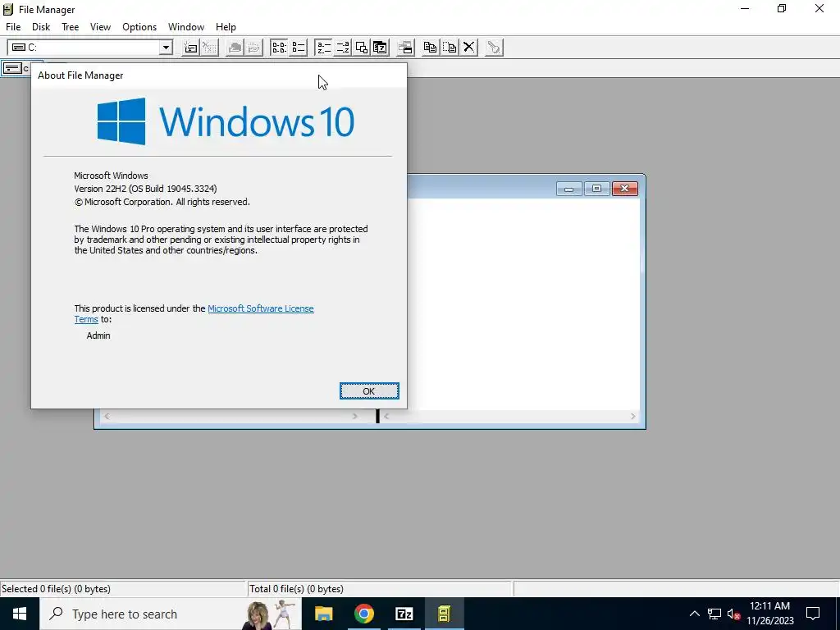The width and height of the screenshot is (840, 630).
Task: Select the C drive button in drive bar
Action: (x=16, y=68)
